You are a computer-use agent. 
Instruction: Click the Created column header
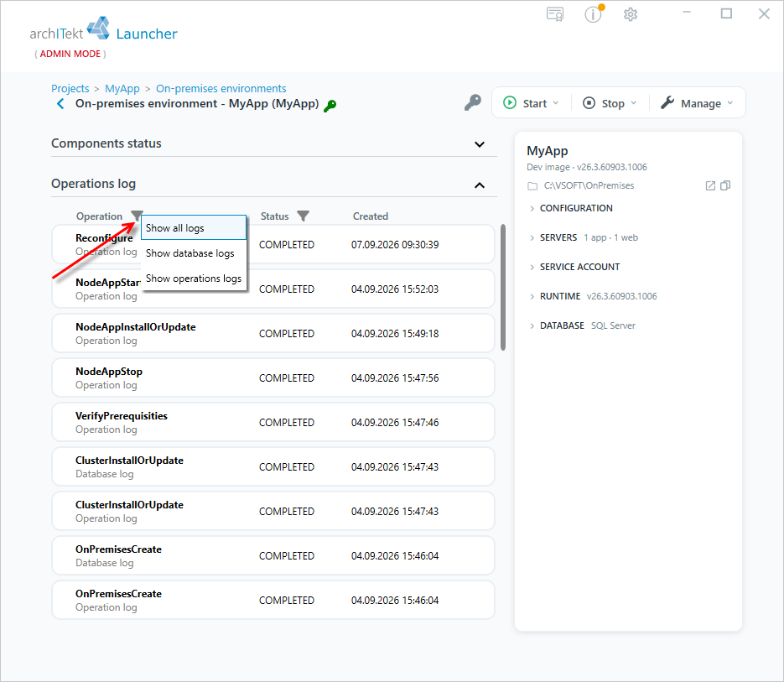point(371,216)
